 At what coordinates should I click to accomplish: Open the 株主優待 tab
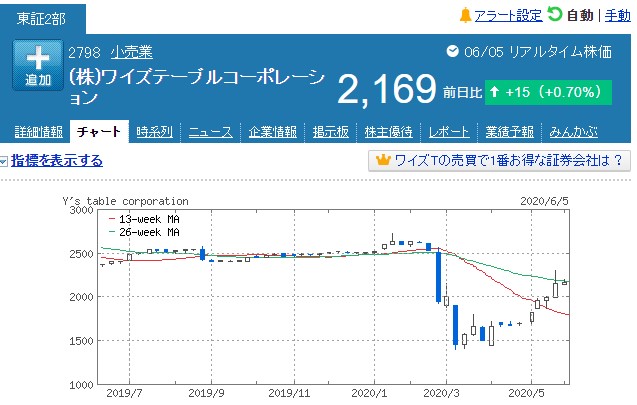point(388,132)
